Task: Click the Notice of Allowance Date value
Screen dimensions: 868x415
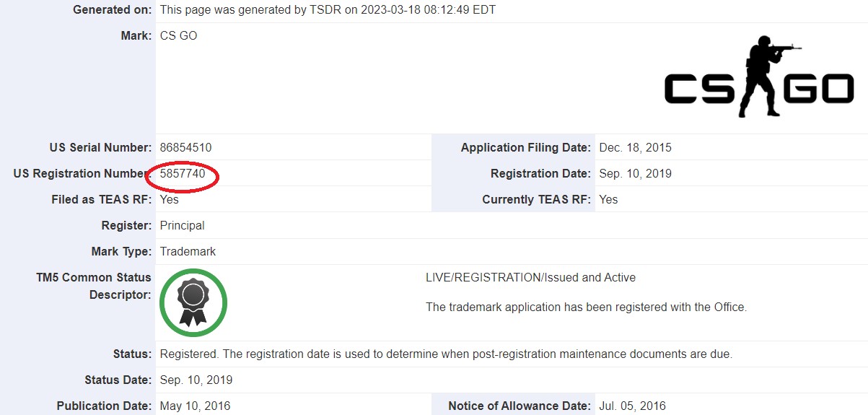Action: point(632,406)
